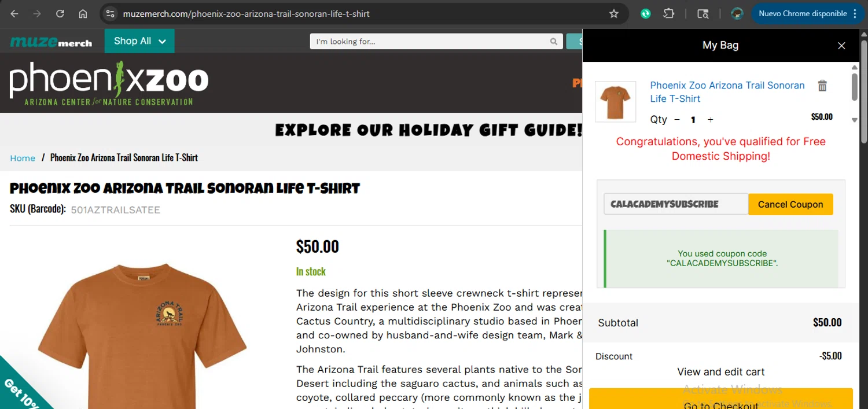The image size is (868, 409).
Task: Open the Chrome extensions puzzle icon
Action: (668, 14)
